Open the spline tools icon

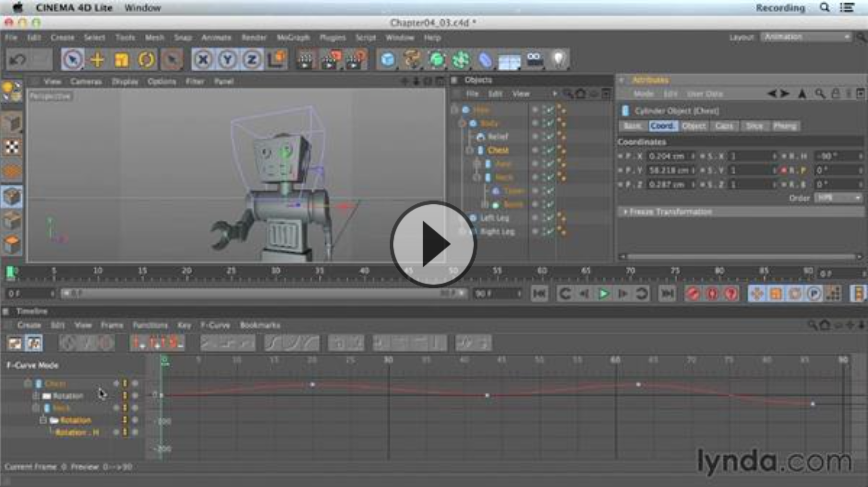coord(412,60)
